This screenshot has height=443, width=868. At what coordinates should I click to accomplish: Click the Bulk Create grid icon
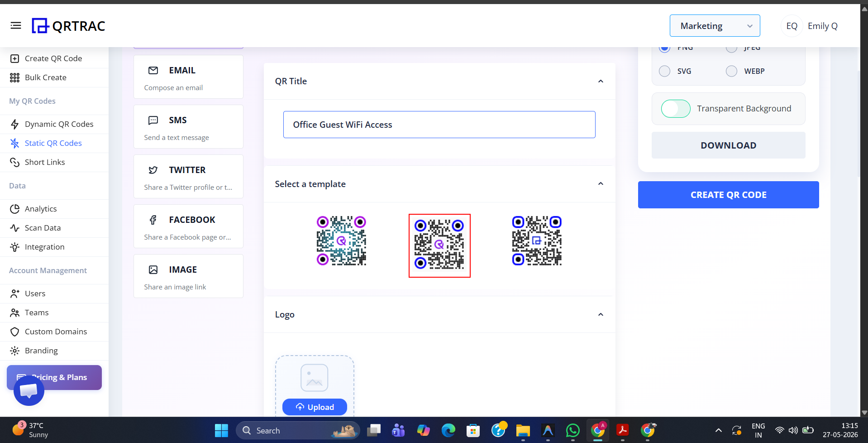(x=14, y=77)
